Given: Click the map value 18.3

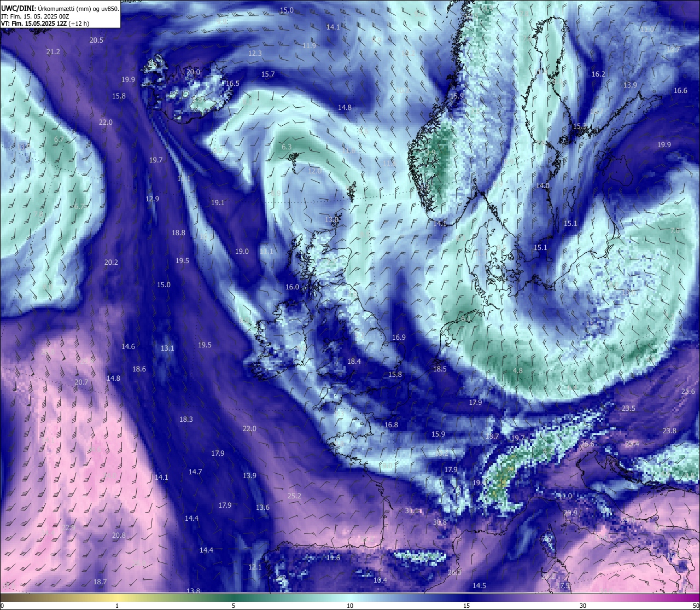Looking at the screenshot, I should coord(186,419).
